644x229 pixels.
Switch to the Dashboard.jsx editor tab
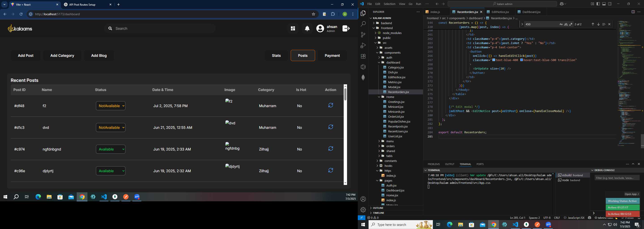(531, 12)
